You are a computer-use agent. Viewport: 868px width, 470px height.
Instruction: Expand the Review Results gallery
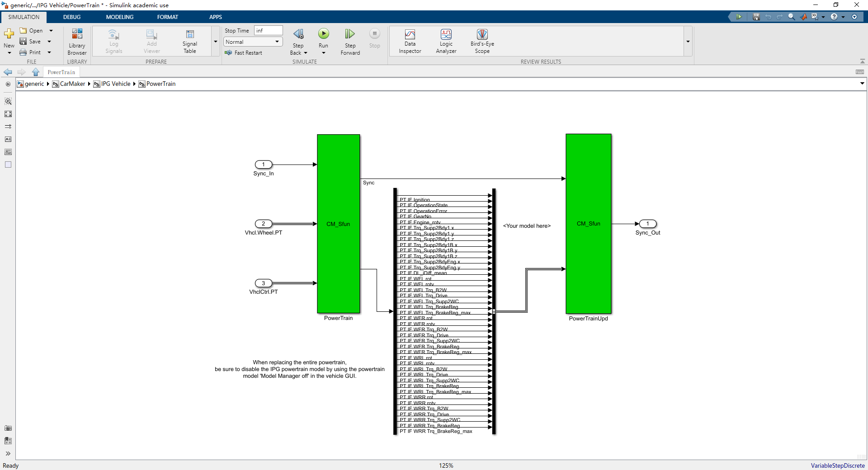point(688,42)
